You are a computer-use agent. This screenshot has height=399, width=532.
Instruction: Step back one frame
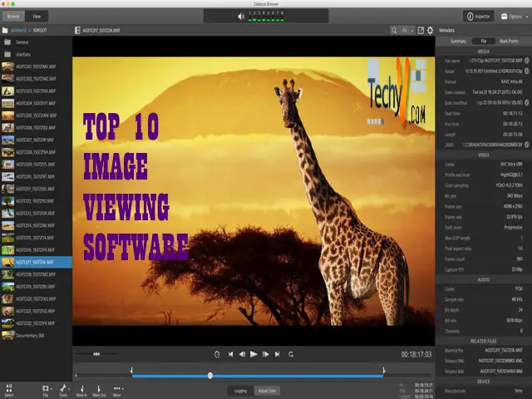[x=242, y=354]
